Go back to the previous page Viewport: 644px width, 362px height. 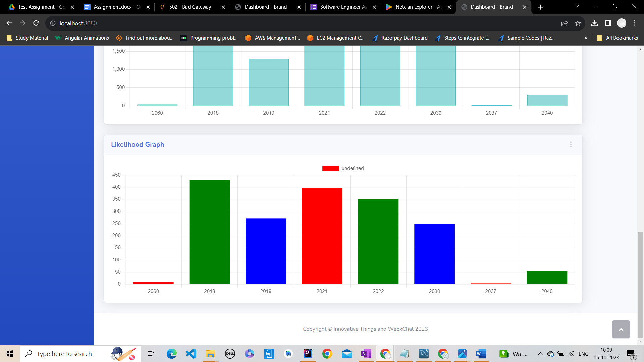(9, 23)
